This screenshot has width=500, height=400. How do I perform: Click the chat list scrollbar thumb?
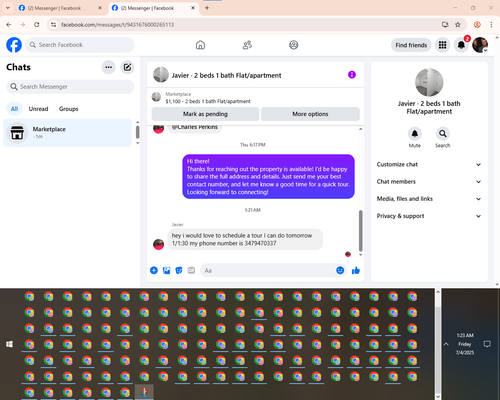(137, 132)
